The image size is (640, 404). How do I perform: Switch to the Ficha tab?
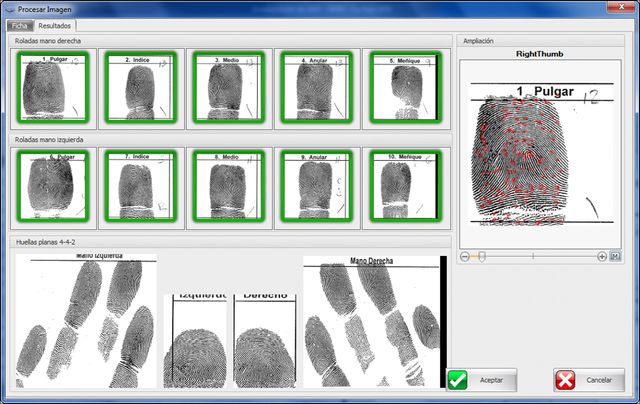(x=20, y=26)
